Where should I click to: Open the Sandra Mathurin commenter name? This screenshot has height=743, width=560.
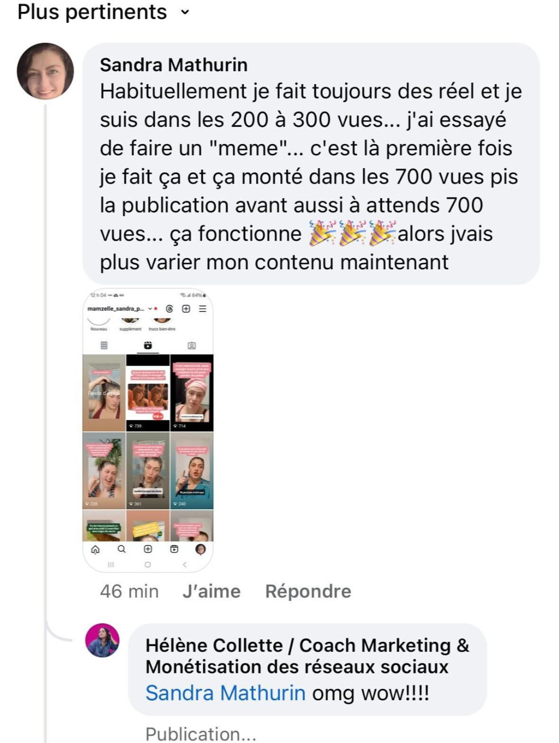point(173,65)
